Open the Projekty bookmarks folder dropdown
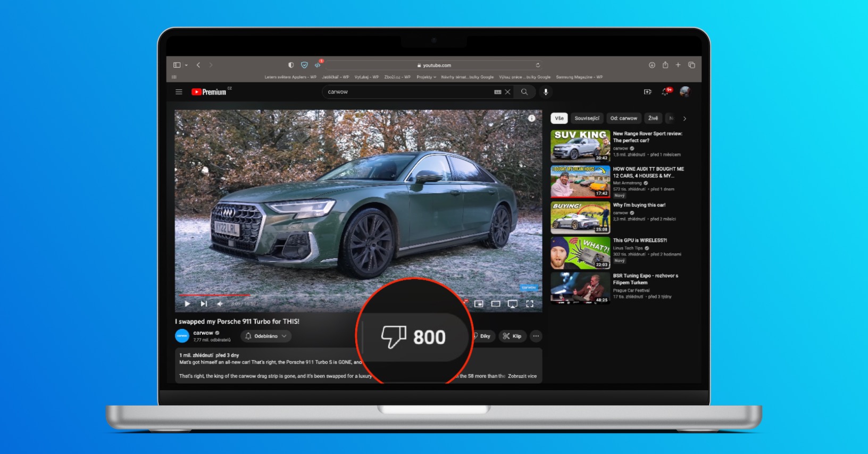Screen dimensions: 868x454 pos(426,77)
